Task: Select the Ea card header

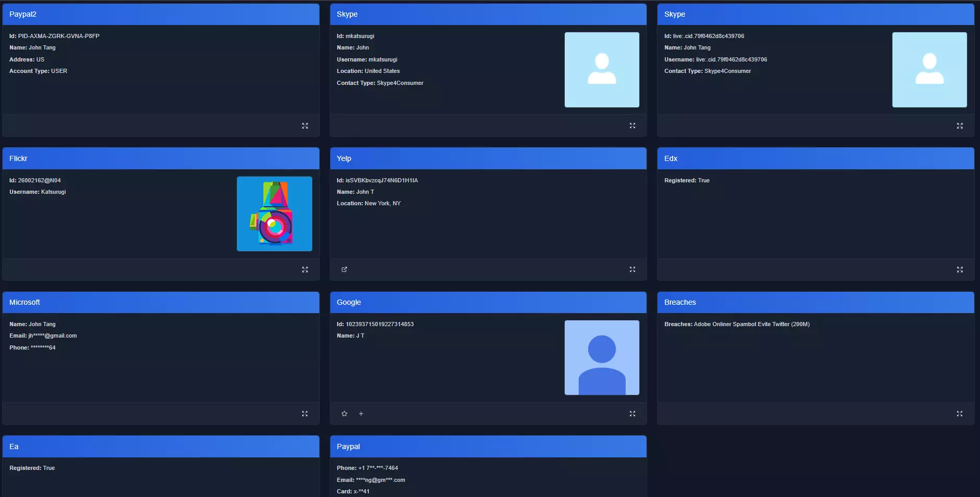Action: tap(161, 446)
